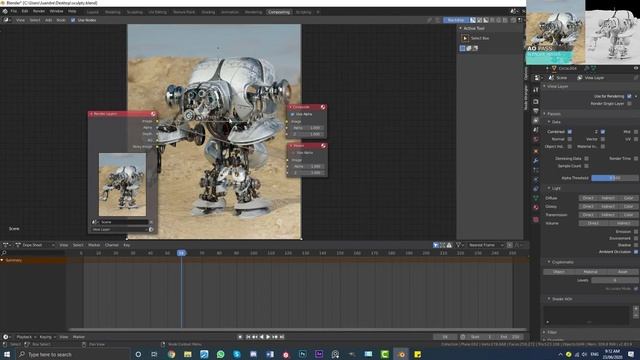This screenshot has width=640, height=360.
Task: Open Chrome from the taskbar
Action: point(171,354)
